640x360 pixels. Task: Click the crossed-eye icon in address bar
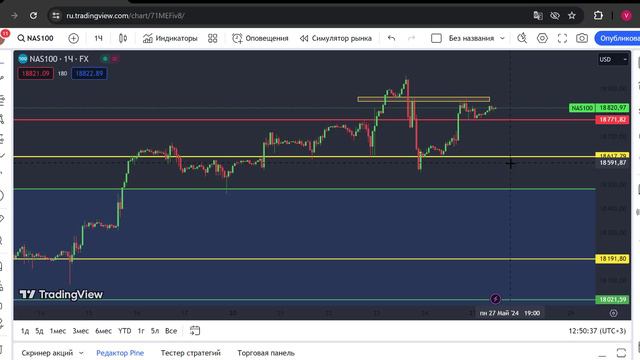[555, 16]
